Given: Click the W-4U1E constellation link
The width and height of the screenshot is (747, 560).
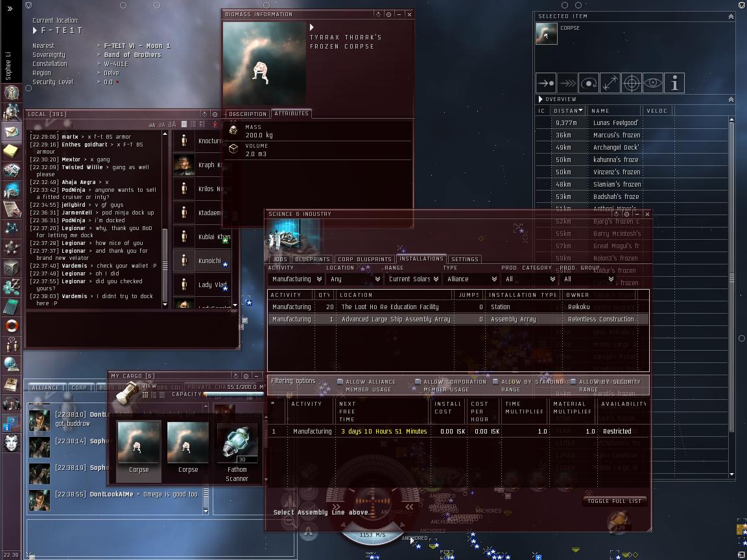Looking at the screenshot, I should pyautogui.click(x=116, y=64).
